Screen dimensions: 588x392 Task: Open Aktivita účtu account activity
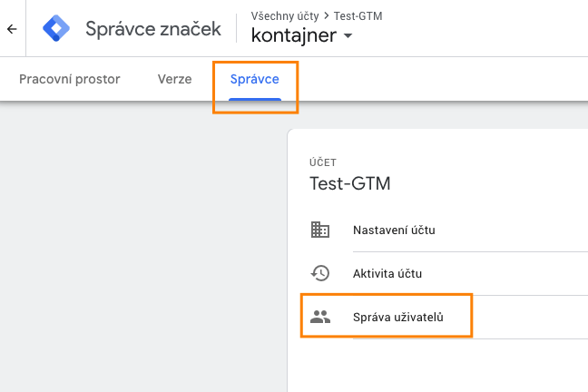click(x=387, y=273)
